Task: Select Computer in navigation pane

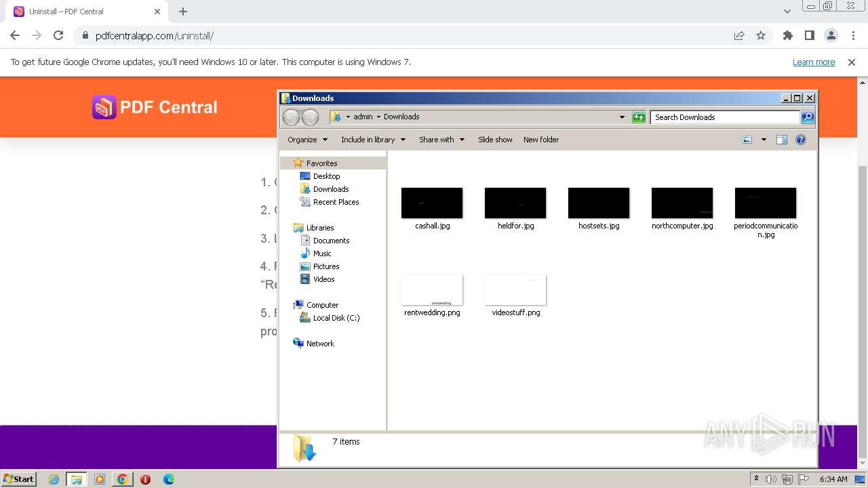Action: (x=315, y=305)
